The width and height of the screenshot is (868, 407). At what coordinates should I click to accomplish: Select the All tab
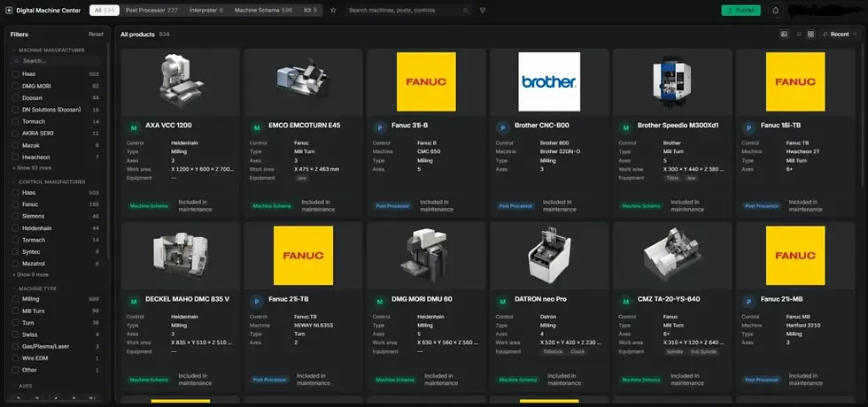pyautogui.click(x=105, y=10)
